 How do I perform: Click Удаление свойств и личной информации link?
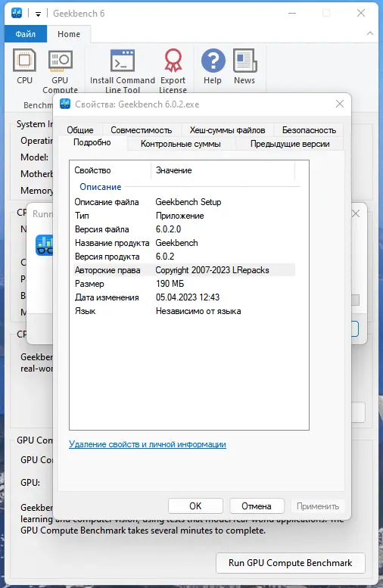[x=148, y=444]
